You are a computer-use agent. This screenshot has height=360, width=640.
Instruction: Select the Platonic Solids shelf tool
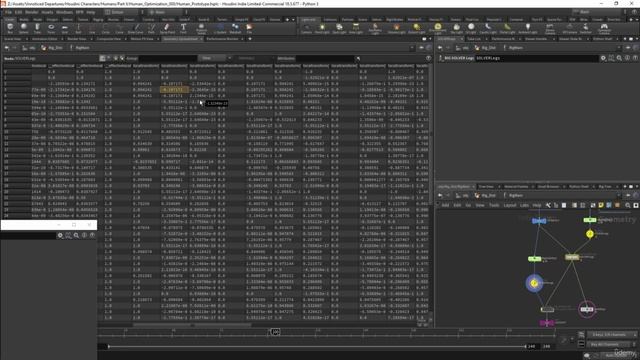(201, 28)
